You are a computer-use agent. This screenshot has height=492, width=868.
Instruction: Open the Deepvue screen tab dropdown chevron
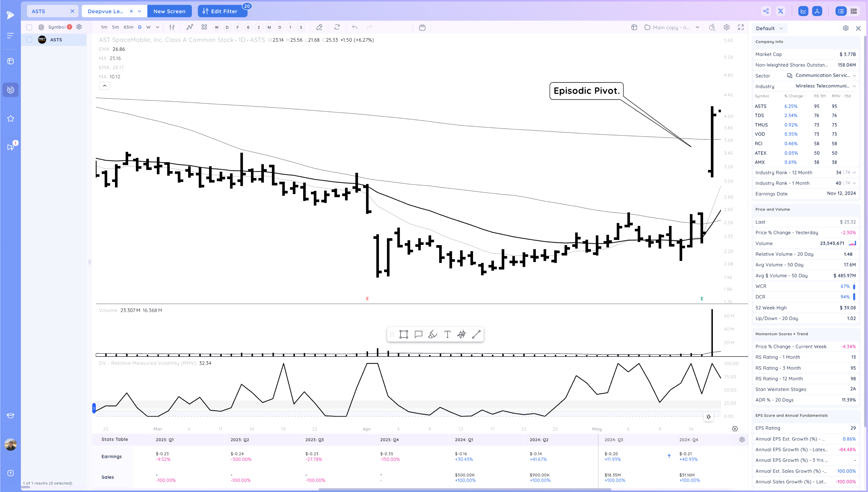(x=140, y=11)
